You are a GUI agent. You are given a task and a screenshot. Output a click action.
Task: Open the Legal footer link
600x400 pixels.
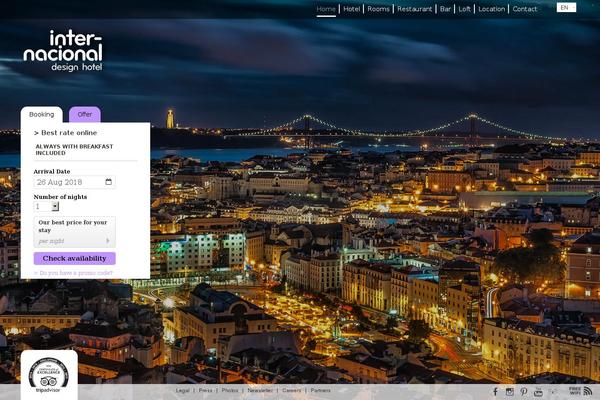pos(183,390)
